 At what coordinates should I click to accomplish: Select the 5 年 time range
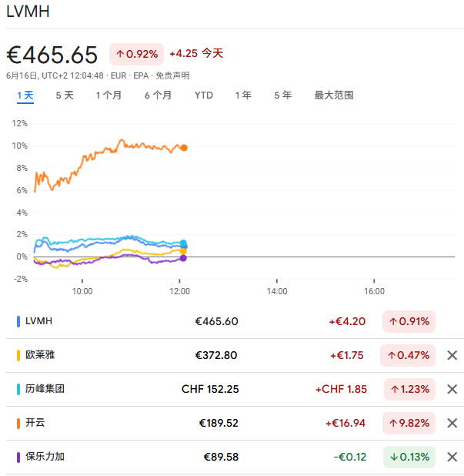(x=283, y=96)
